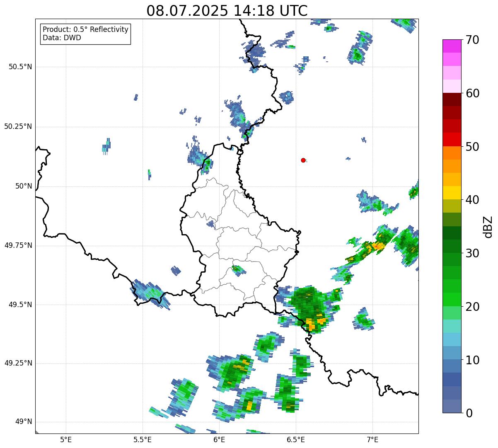
Task: Click the dark blue colorbar swatch below 10
Action: [x=452, y=379]
